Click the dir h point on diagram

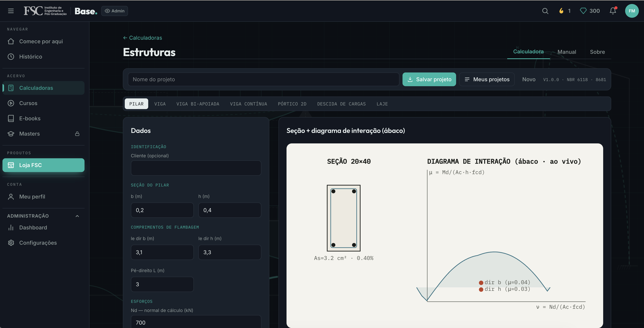point(481,289)
